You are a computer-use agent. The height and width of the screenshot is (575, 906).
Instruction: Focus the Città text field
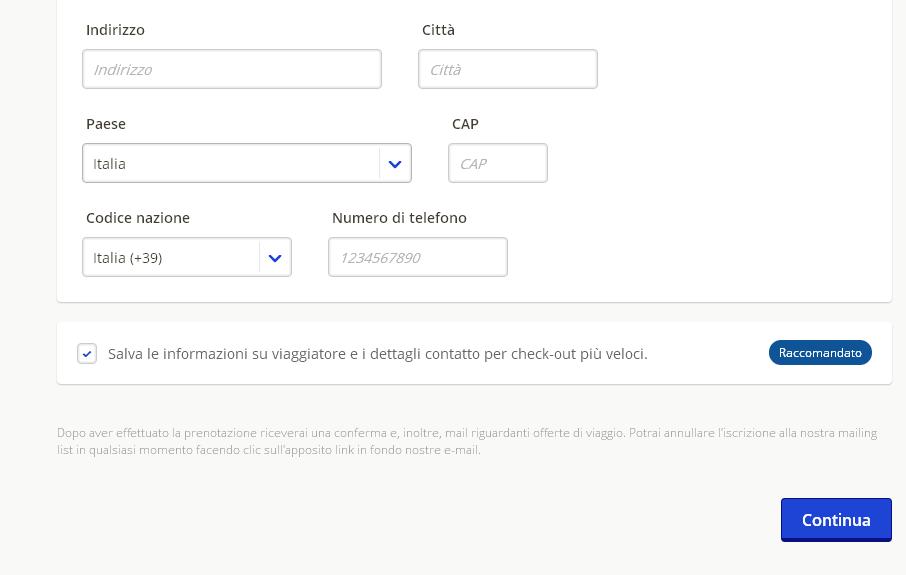[x=507, y=69]
